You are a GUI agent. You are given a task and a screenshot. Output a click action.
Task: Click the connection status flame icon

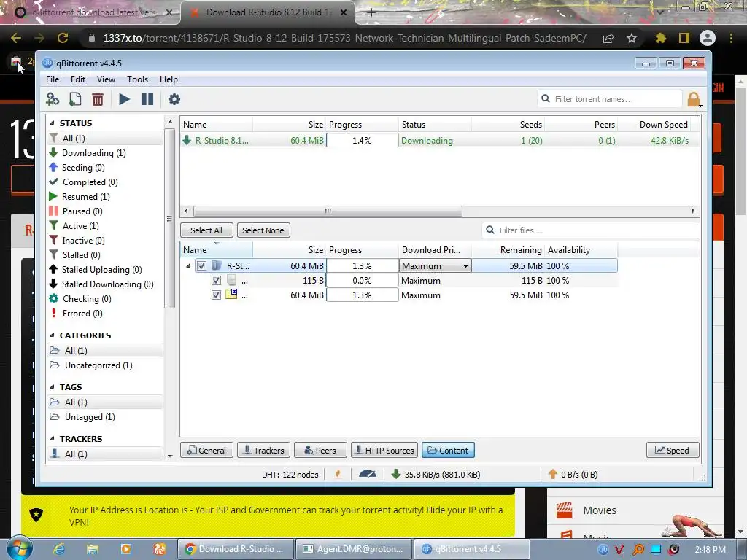[x=338, y=474]
